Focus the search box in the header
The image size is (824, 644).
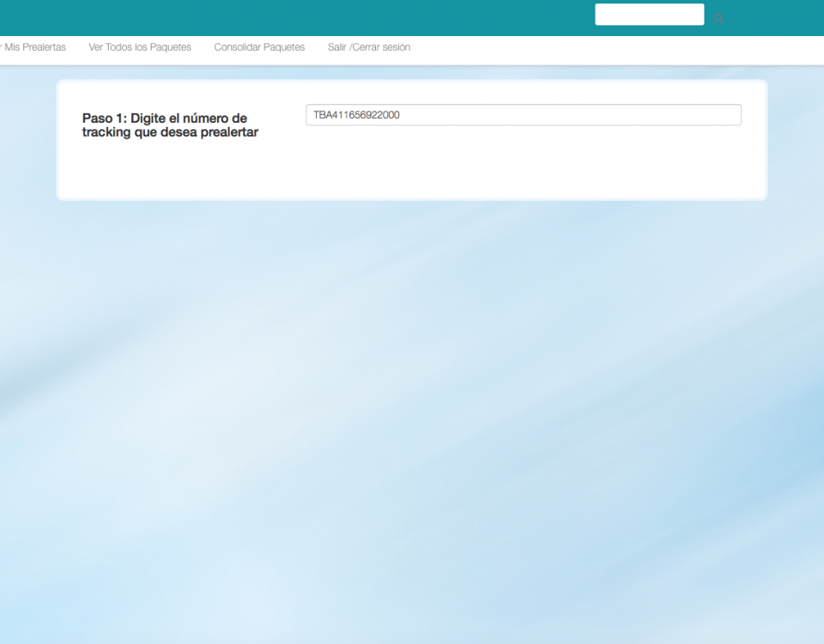click(x=650, y=15)
